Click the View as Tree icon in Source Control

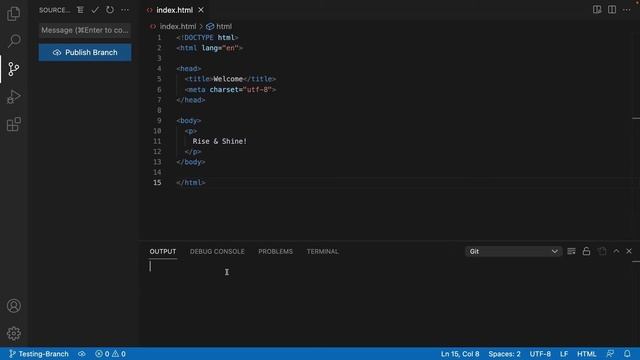[80, 10]
